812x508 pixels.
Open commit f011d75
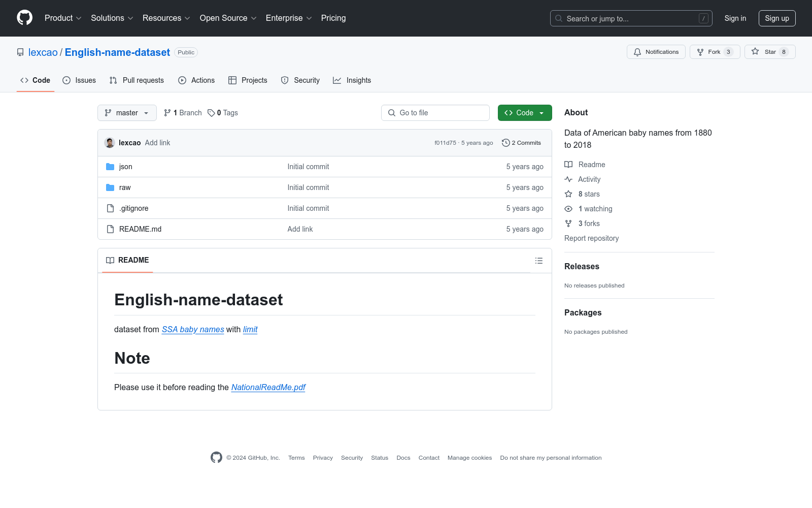click(x=445, y=143)
